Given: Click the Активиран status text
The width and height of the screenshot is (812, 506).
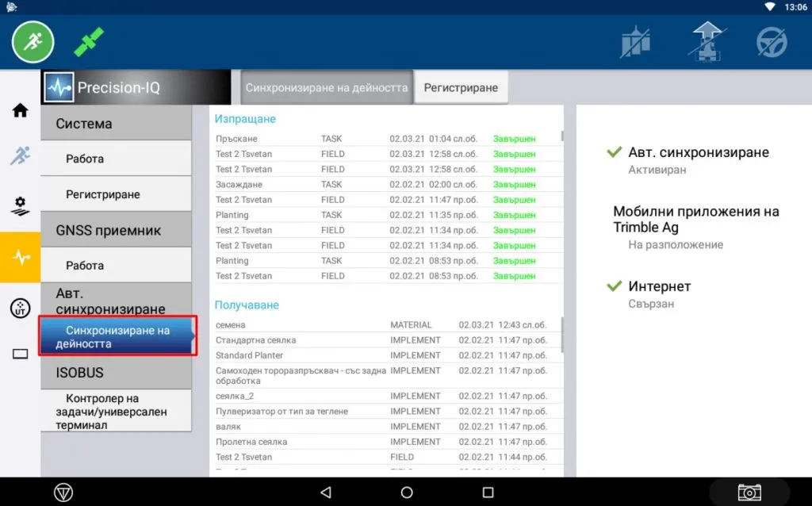Looking at the screenshot, I should click(x=657, y=170).
